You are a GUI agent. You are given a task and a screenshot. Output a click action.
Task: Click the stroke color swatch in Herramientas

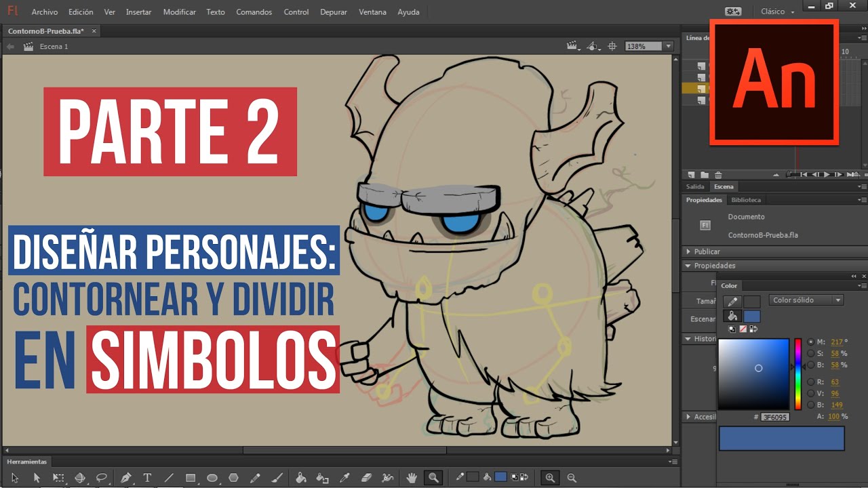[473, 477]
